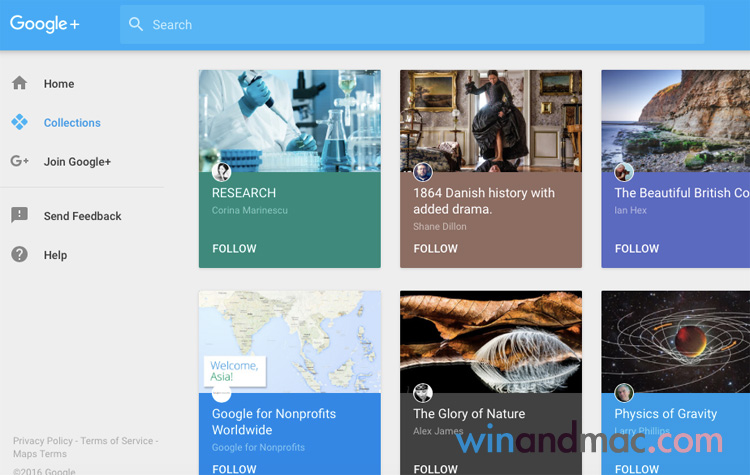Click the Help question mark icon
The image size is (750, 475).
pyautogui.click(x=19, y=255)
